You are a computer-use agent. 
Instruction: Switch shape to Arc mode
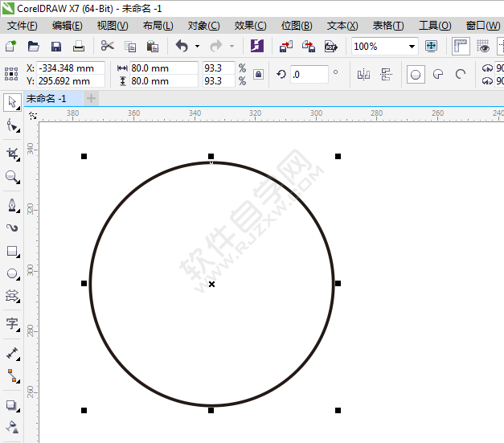[461, 75]
